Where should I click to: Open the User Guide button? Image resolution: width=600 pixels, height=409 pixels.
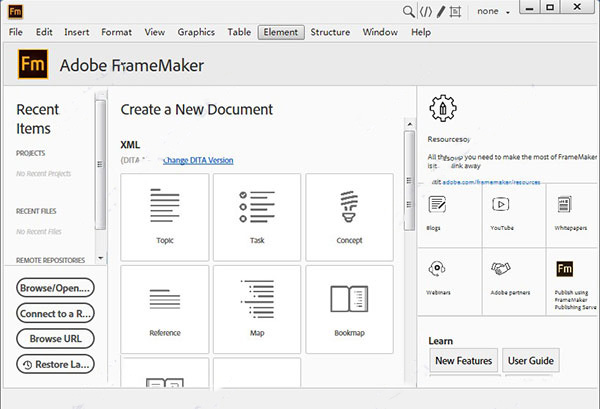(531, 360)
